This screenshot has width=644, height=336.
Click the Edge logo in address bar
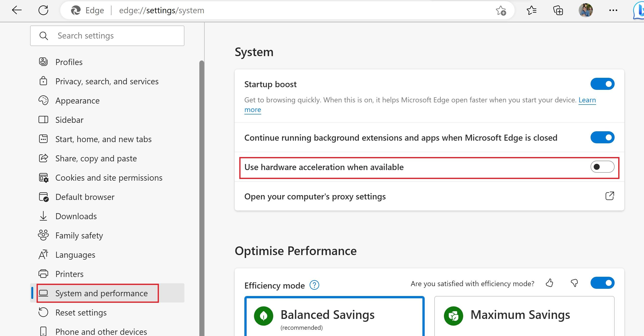(76, 10)
